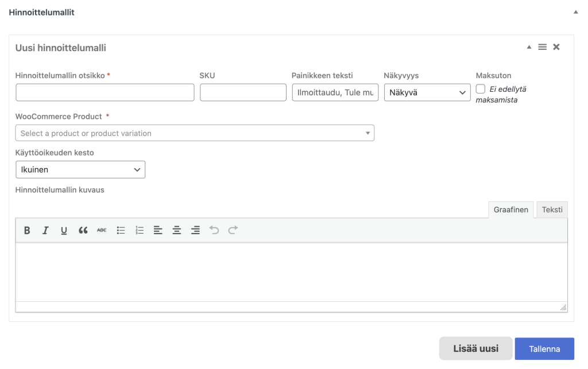Collapse the Hinnoittelumallit section
This screenshot has width=588, height=369.
click(575, 12)
